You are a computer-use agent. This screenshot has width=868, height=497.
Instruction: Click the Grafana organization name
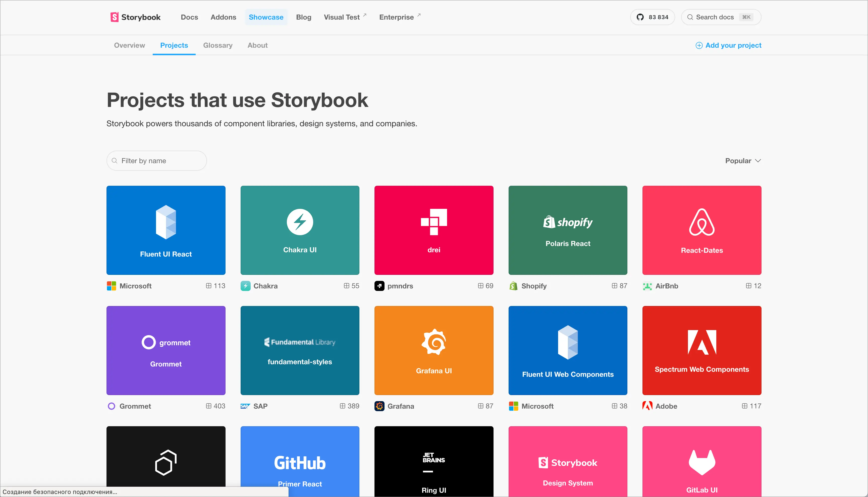pos(401,406)
